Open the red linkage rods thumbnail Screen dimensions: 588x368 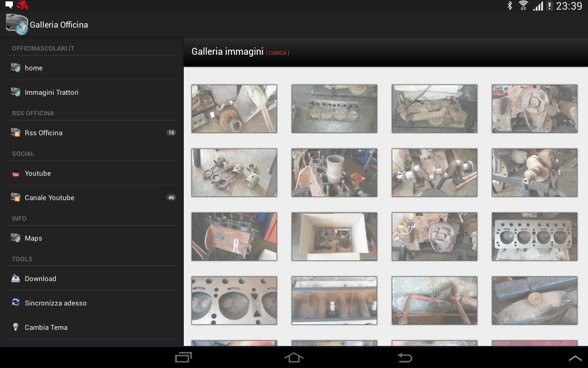(435, 300)
